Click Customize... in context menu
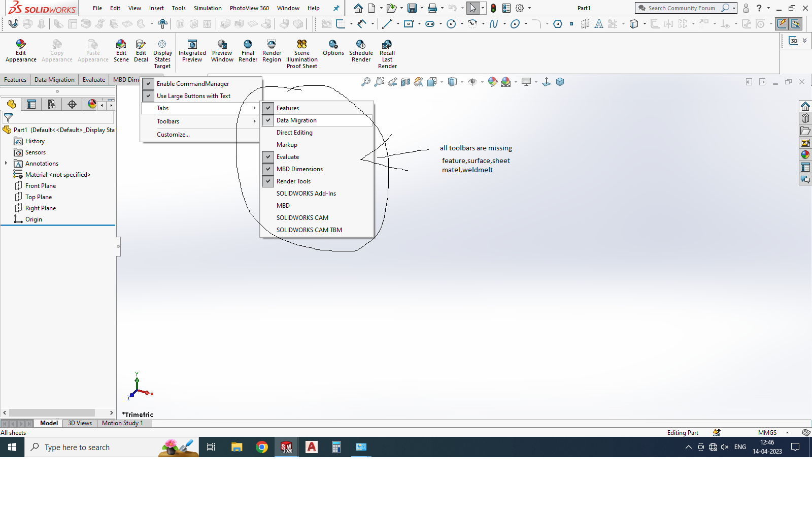The width and height of the screenshot is (812, 510). 173,135
